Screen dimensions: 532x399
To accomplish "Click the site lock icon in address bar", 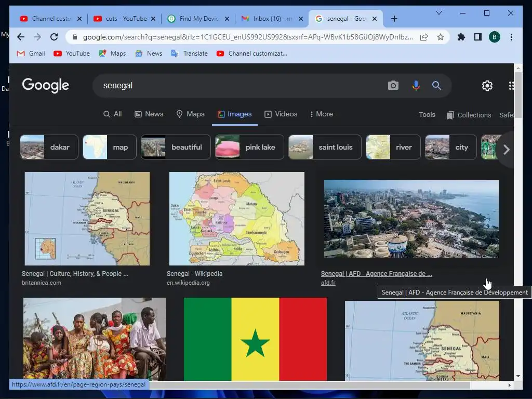I will point(75,37).
